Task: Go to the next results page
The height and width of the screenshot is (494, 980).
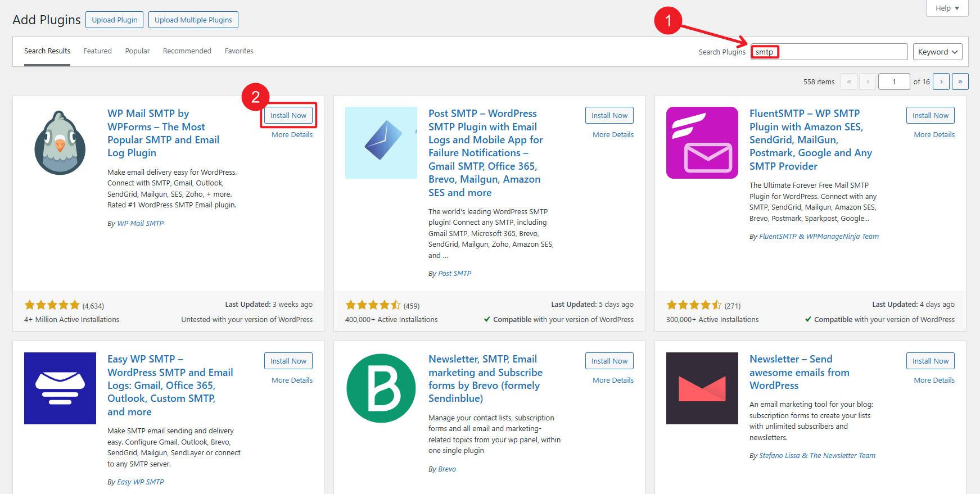Action: tap(941, 81)
